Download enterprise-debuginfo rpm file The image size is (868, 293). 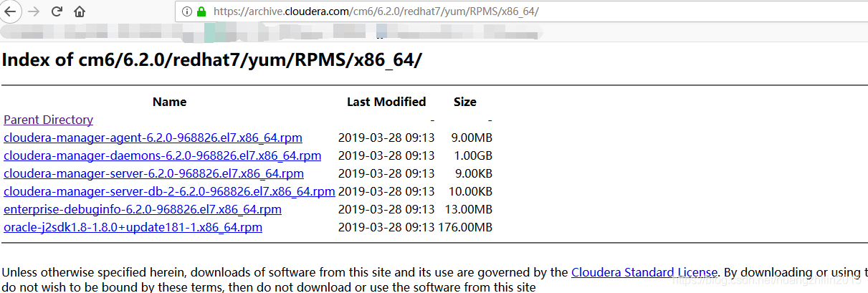point(143,209)
